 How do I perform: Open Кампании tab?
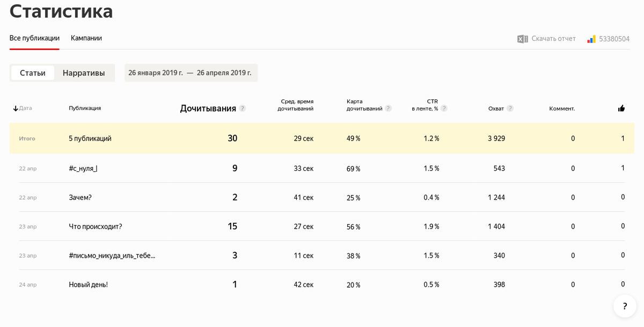[86, 38]
